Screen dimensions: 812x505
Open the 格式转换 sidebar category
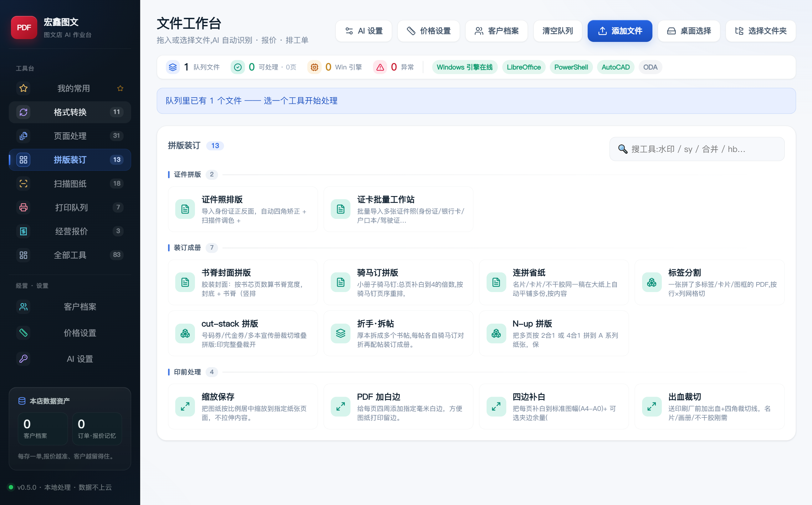click(70, 112)
